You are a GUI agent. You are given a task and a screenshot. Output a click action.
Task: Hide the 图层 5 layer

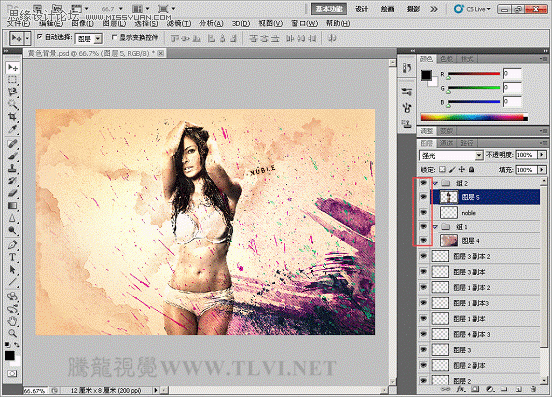(x=424, y=197)
